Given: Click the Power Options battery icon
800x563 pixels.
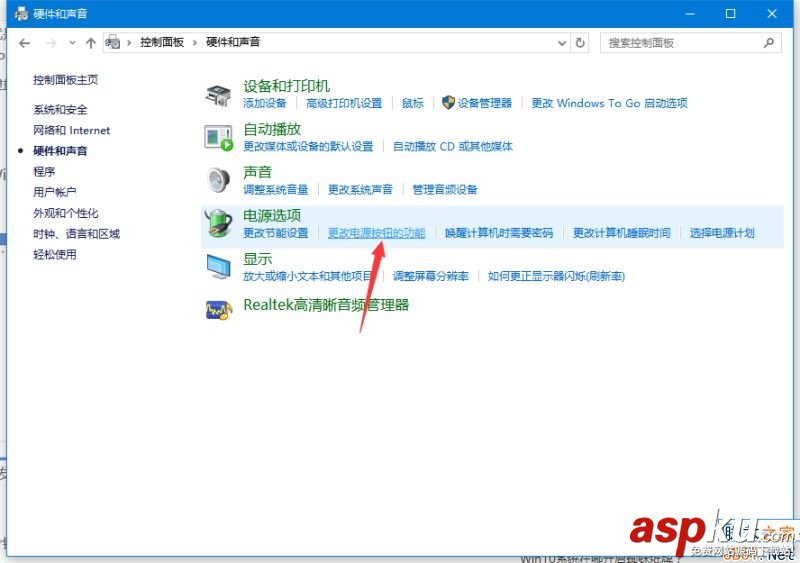Looking at the screenshot, I should (219, 223).
